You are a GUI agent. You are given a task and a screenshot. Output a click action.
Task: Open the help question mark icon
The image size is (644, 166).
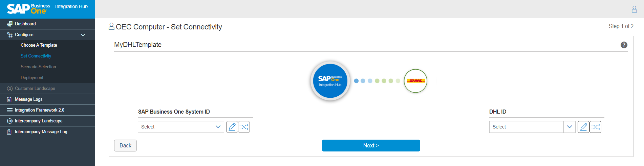click(624, 45)
